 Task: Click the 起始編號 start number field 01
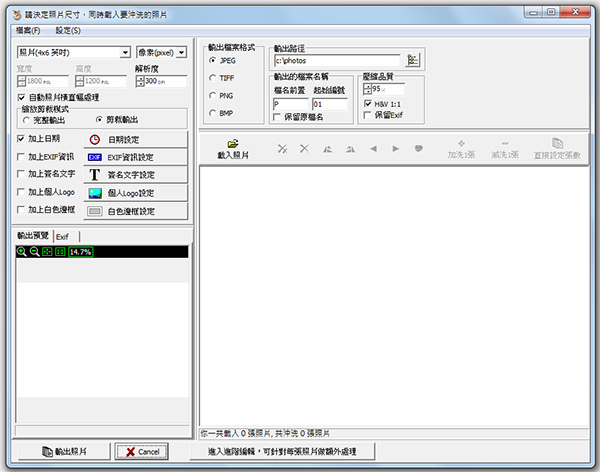coord(330,104)
